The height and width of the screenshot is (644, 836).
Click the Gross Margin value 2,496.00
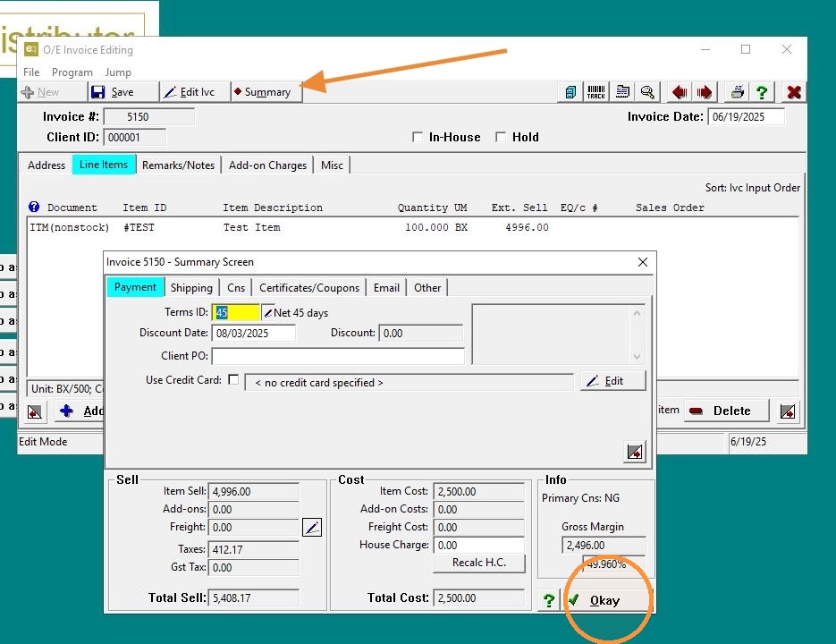(x=604, y=546)
